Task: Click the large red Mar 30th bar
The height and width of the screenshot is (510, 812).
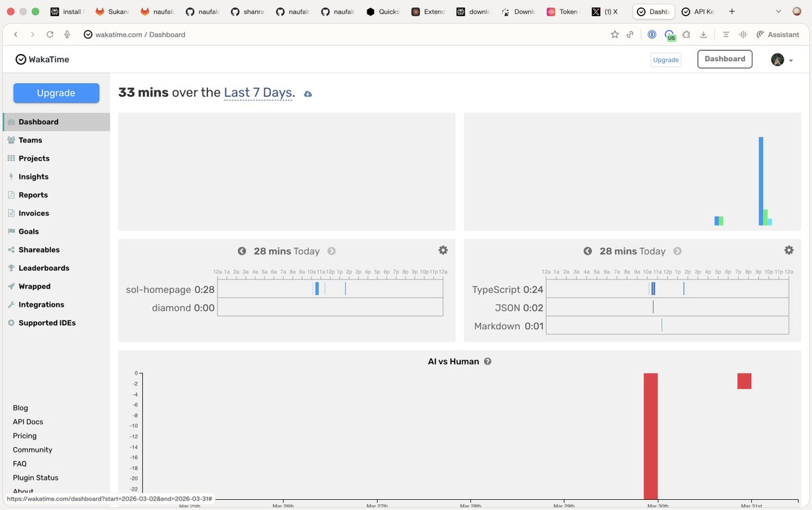Action: [650, 436]
